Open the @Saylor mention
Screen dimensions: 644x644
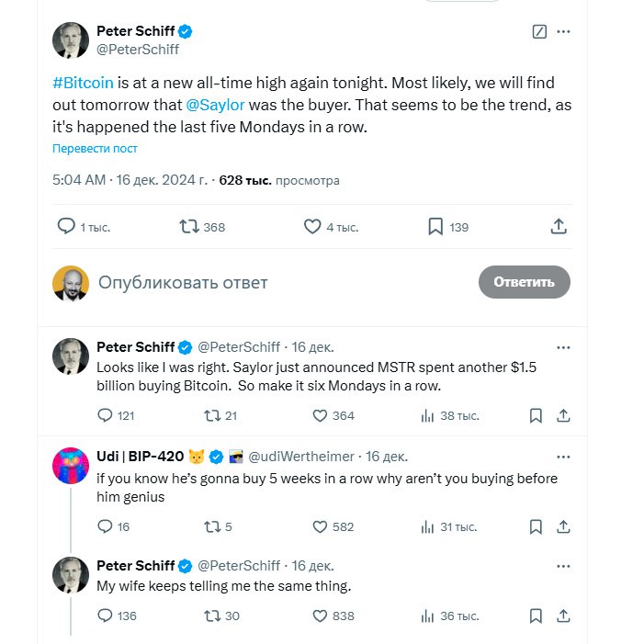tap(215, 105)
